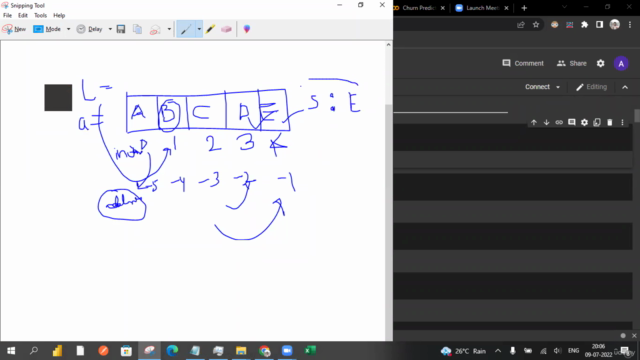Open the glasses-face browser extension icon

[554, 25]
